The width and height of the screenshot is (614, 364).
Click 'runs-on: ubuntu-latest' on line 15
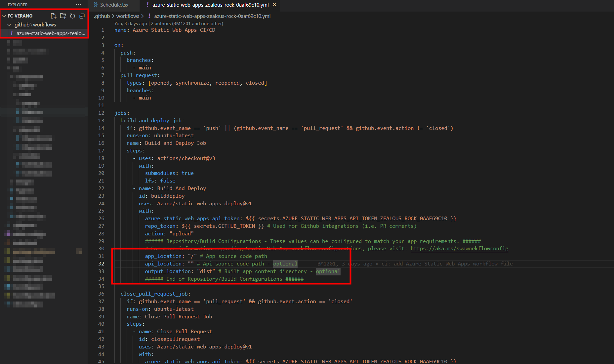tap(160, 136)
